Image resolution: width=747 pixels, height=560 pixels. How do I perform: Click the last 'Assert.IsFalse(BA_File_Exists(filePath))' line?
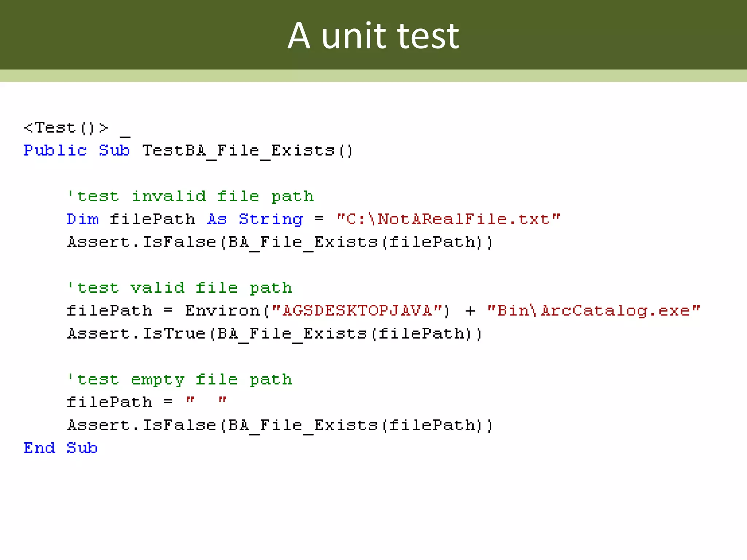point(280,425)
